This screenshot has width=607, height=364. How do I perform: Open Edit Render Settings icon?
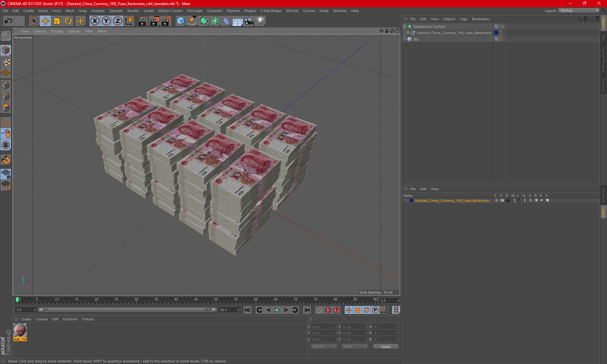166,21
